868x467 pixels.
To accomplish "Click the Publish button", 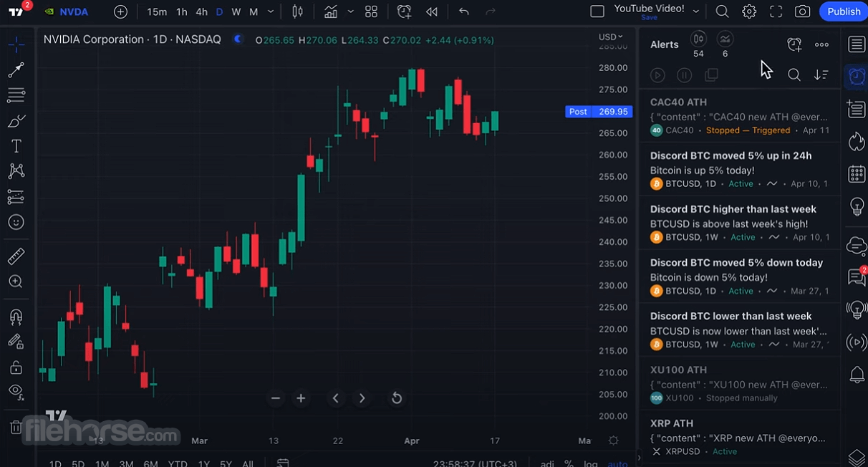I will 844,11.
